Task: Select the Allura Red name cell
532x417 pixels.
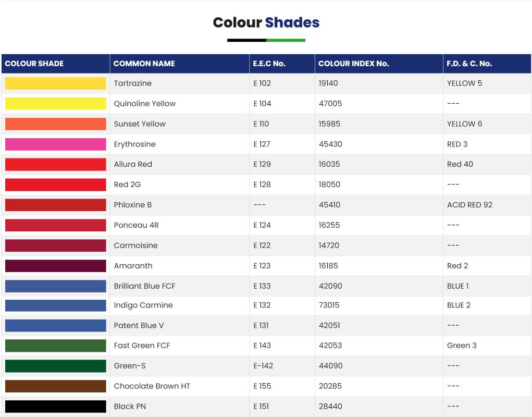Action: tap(133, 164)
